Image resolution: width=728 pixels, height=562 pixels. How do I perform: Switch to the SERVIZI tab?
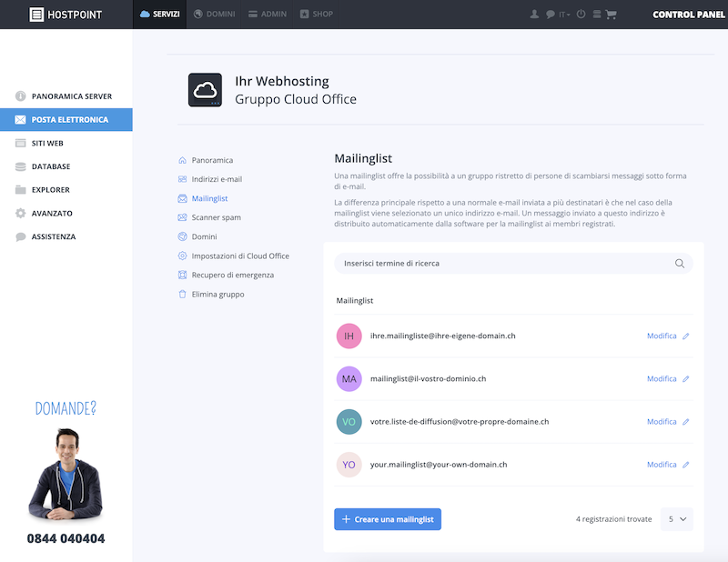[160, 15]
